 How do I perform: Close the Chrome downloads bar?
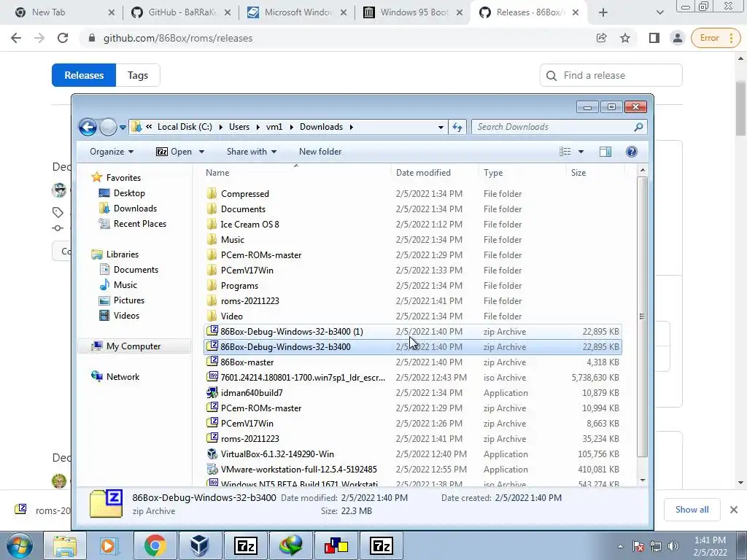734,510
